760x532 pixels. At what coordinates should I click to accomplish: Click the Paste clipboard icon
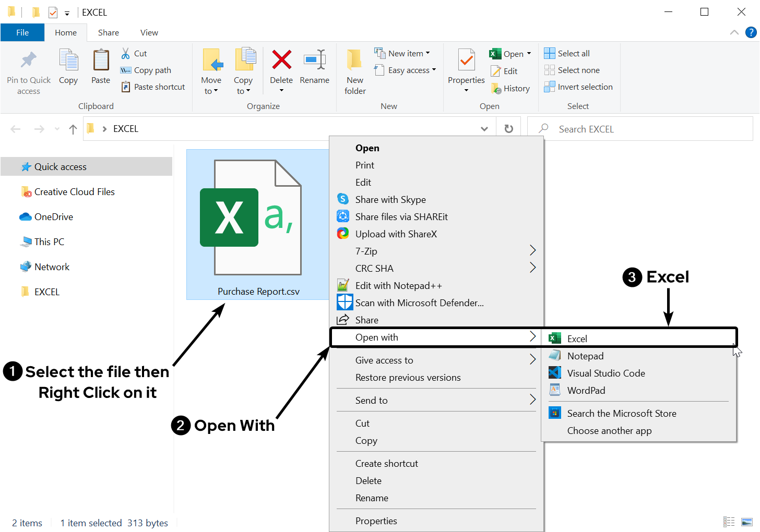(101, 61)
